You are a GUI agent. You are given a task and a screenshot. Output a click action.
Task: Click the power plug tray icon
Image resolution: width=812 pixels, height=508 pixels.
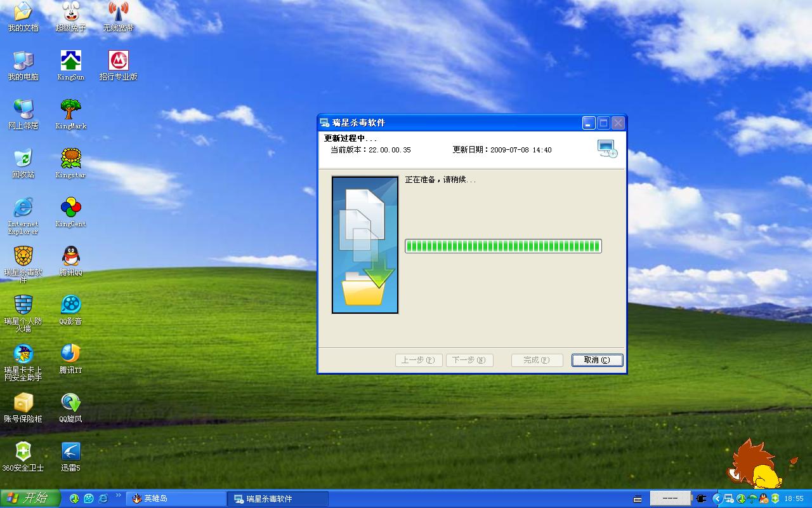click(x=701, y=498)
